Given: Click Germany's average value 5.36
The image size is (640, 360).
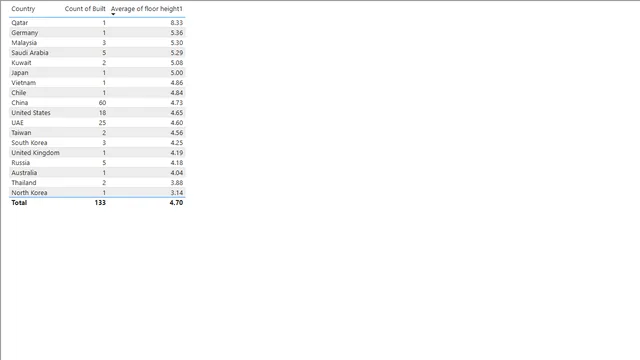Looking at the screenshot, I should tap(177, 33).
